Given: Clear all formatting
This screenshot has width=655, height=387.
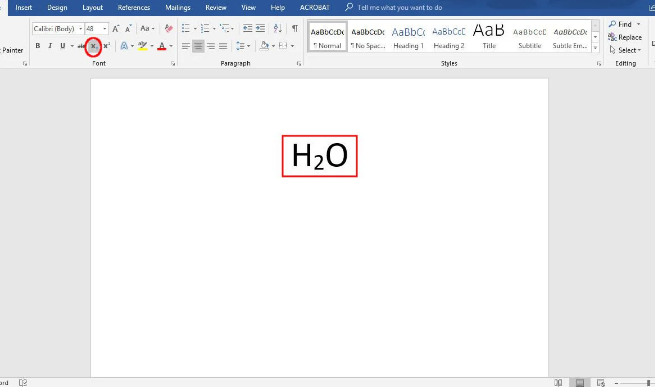Looking at the screenshot, I should click(x=169, y=28).
